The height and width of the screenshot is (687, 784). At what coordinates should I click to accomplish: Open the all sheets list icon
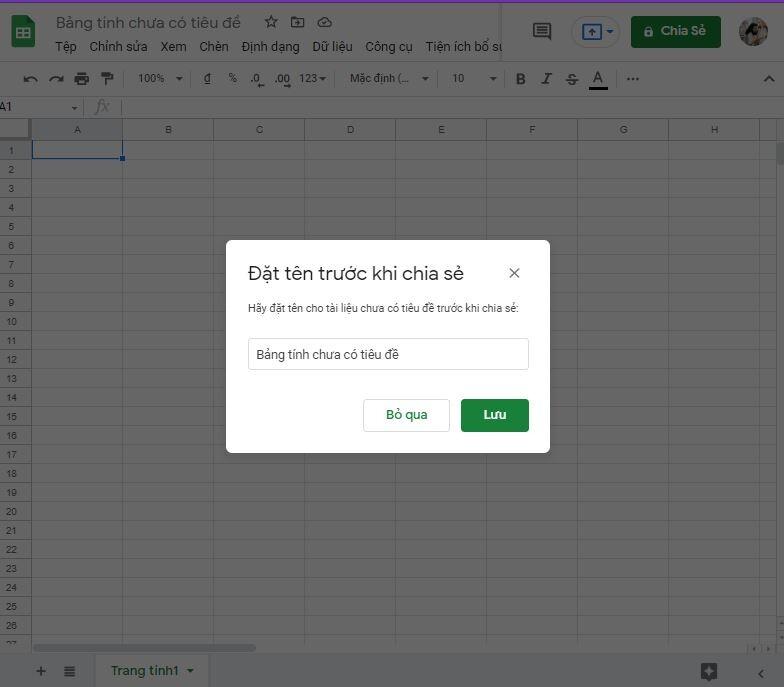70,671
